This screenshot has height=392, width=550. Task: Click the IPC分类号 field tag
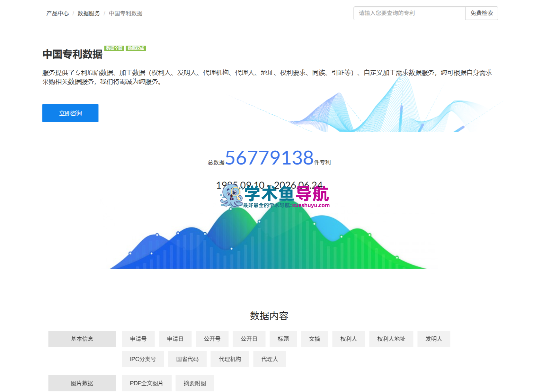tap(143, 359)
